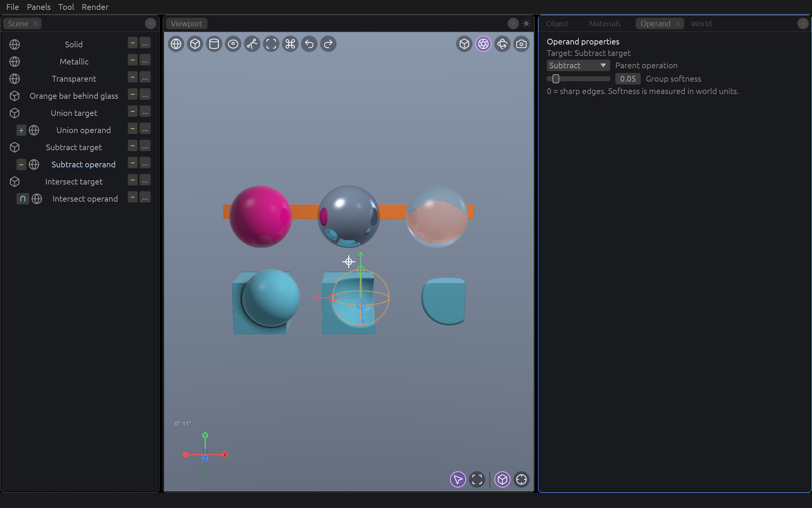Viewport: 812px width, 508px height.
Task: Add a panel tab in the properties panel header
Action: [802, 23]
